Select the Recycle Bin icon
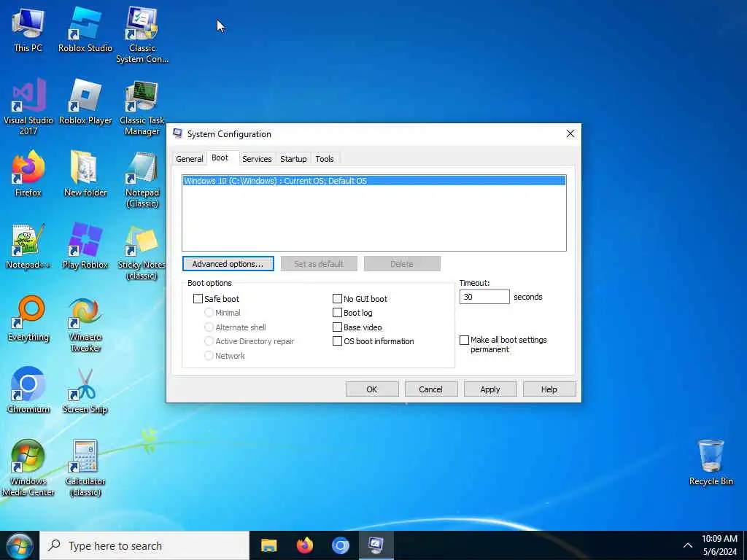Viewport: 747px width, 560px height. (x=711, y=463)
